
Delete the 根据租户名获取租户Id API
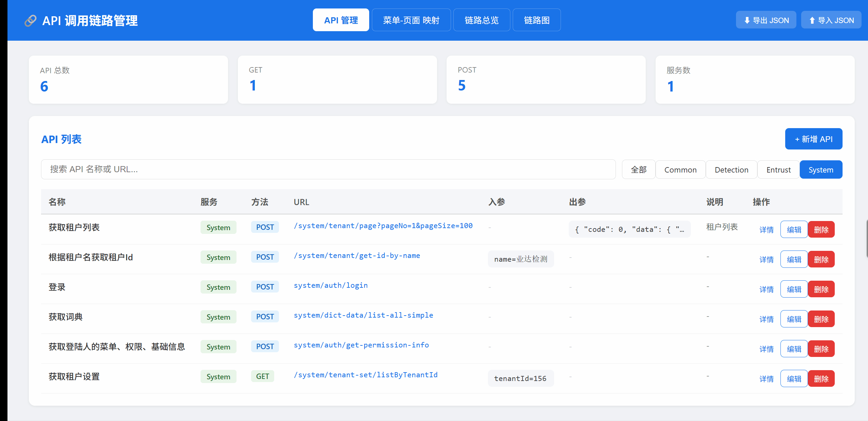pos(821,259)
